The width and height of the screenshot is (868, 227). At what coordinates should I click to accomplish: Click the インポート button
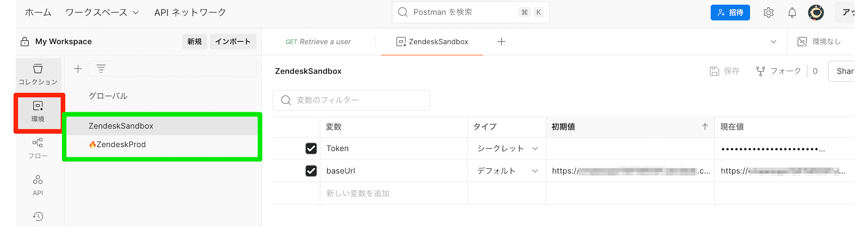[233, 42]
